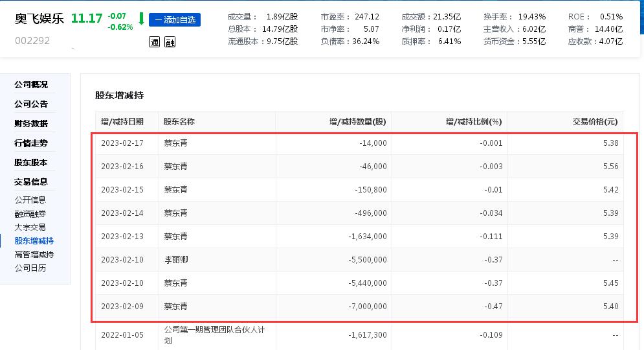This screenshot has height=350, width=644.
Task: Click the 通 badge icon
Action: tap(154, 43)
